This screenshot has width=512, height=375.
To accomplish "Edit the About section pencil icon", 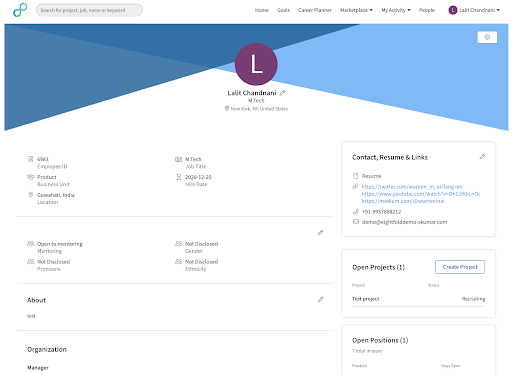I will [x=320, y=299].
